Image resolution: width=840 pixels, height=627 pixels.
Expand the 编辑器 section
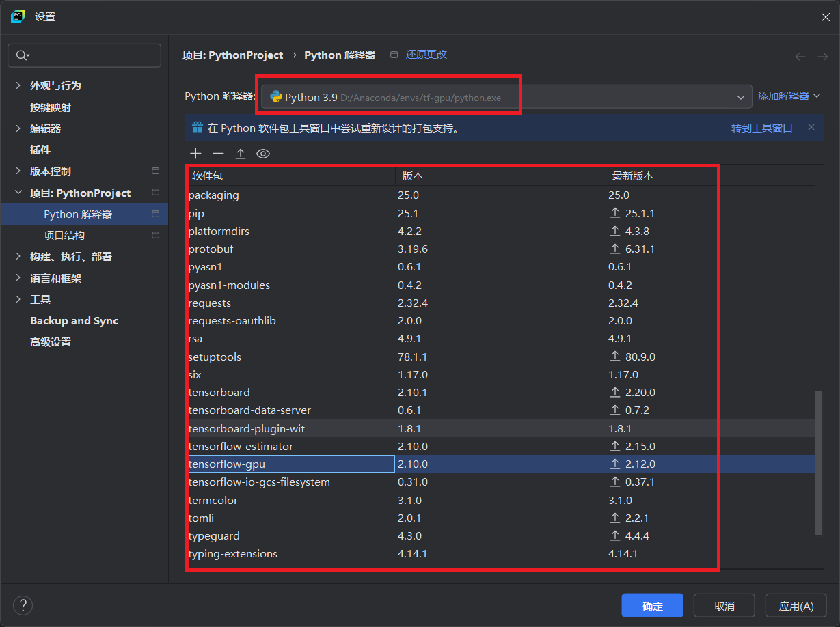point(18,128)
